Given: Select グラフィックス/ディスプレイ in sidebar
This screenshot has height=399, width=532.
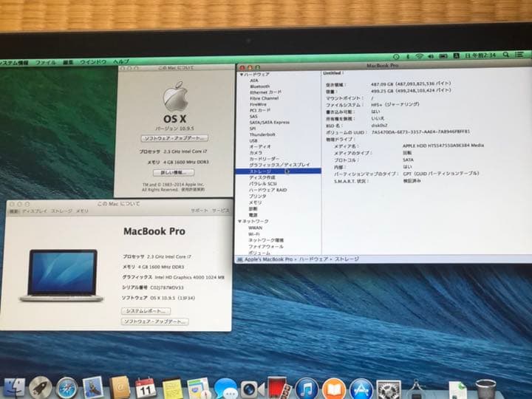Looking at the screenshot, I should [279, 165].
